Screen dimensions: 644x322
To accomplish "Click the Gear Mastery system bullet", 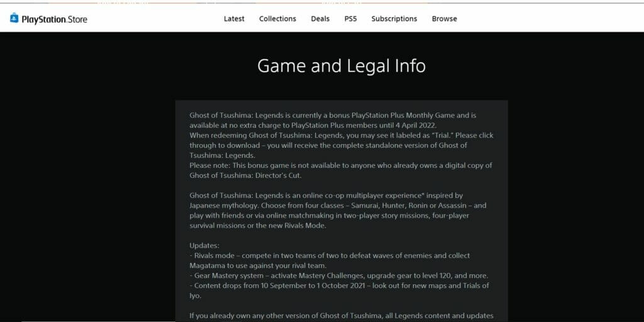I will pyautogui.click(x=338, y=275).
